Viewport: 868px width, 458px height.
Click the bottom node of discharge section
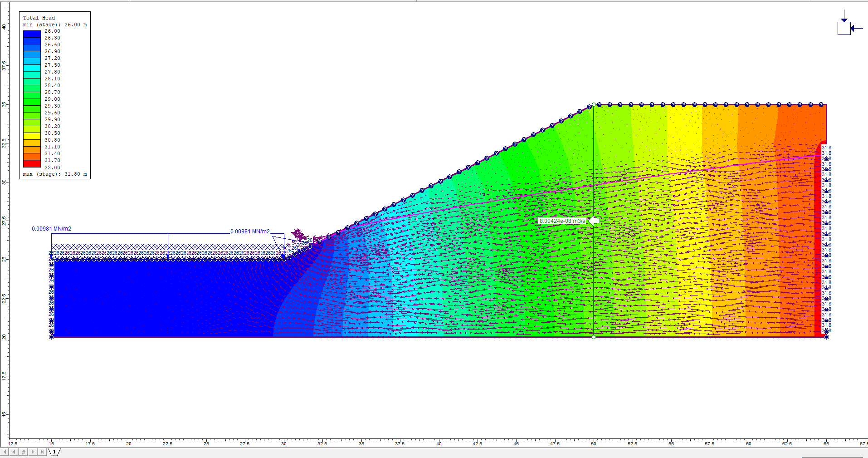(x=594, y=337)
